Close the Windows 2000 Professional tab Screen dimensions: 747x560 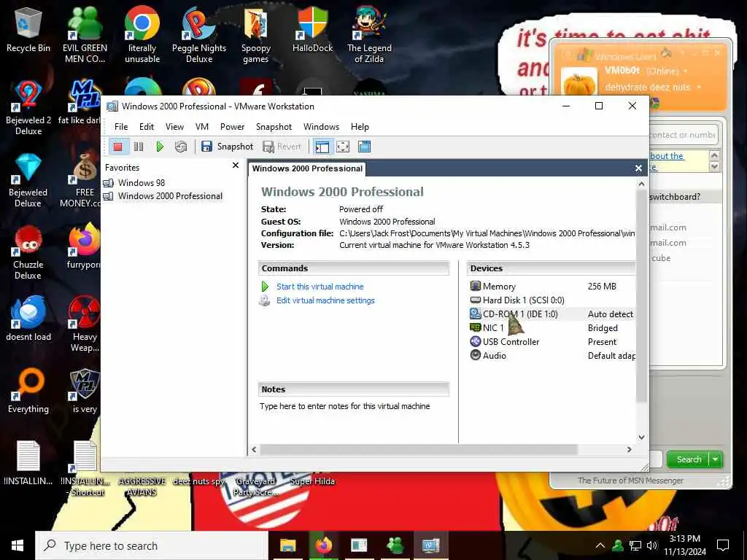(x=638, y=168)
